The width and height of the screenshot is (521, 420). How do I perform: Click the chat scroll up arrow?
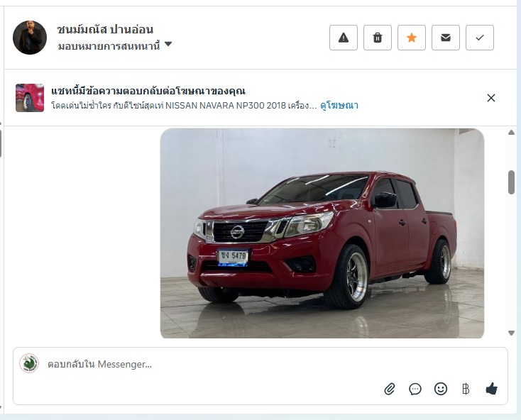click(511, 133)
